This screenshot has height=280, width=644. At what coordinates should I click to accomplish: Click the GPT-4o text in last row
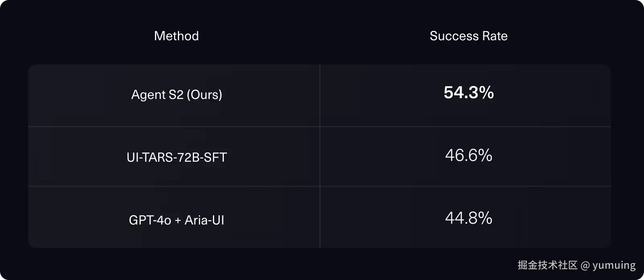click(150, 220)
